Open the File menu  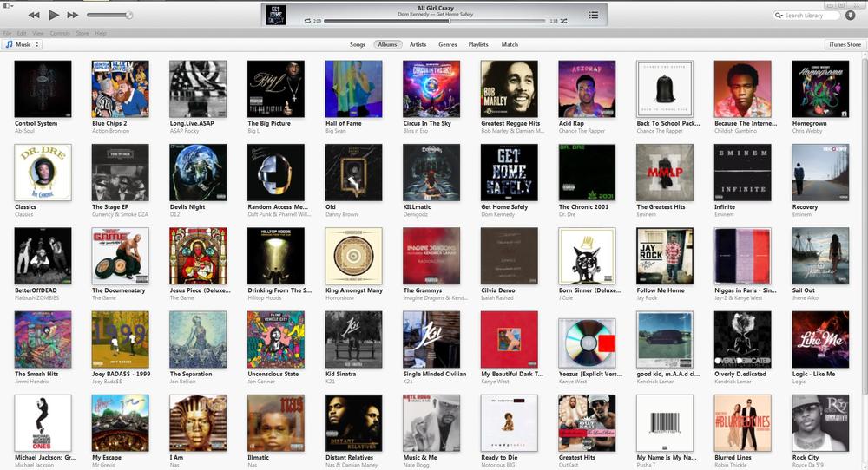pos(7,33)
